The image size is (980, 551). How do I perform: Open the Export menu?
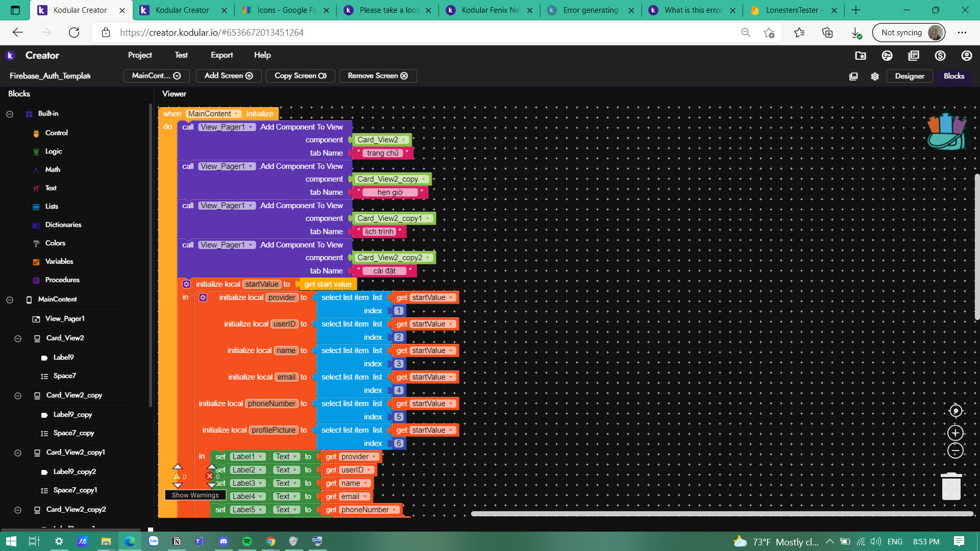(222, 55)
